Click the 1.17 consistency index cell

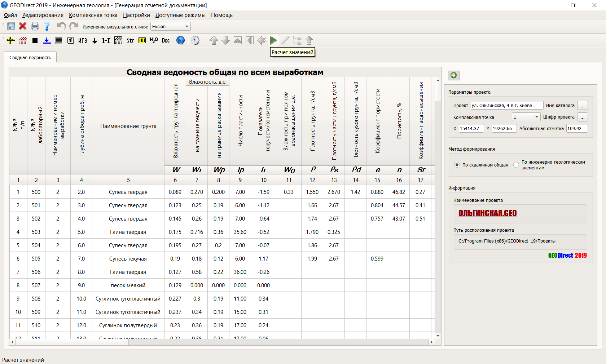(263, 259)
